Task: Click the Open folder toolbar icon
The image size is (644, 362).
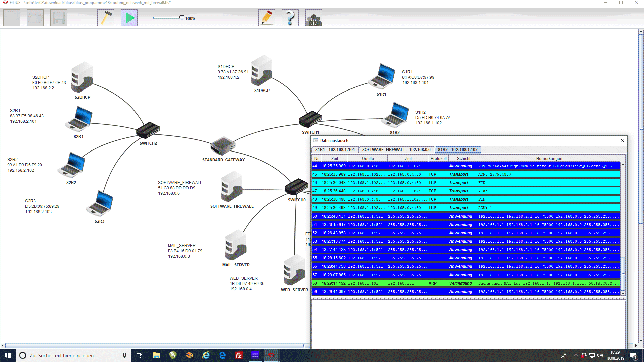Action: point(35,18)
